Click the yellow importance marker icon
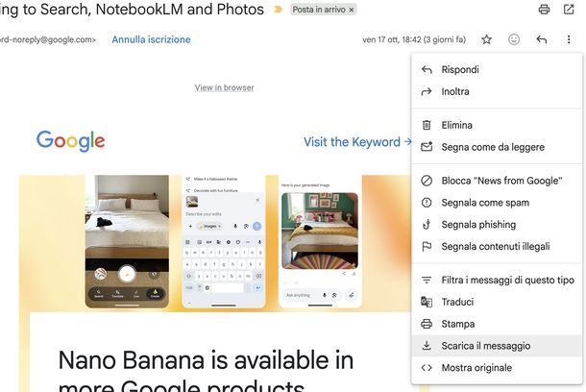The width and height of the screenshot is (586, 392). pos(278,10)
